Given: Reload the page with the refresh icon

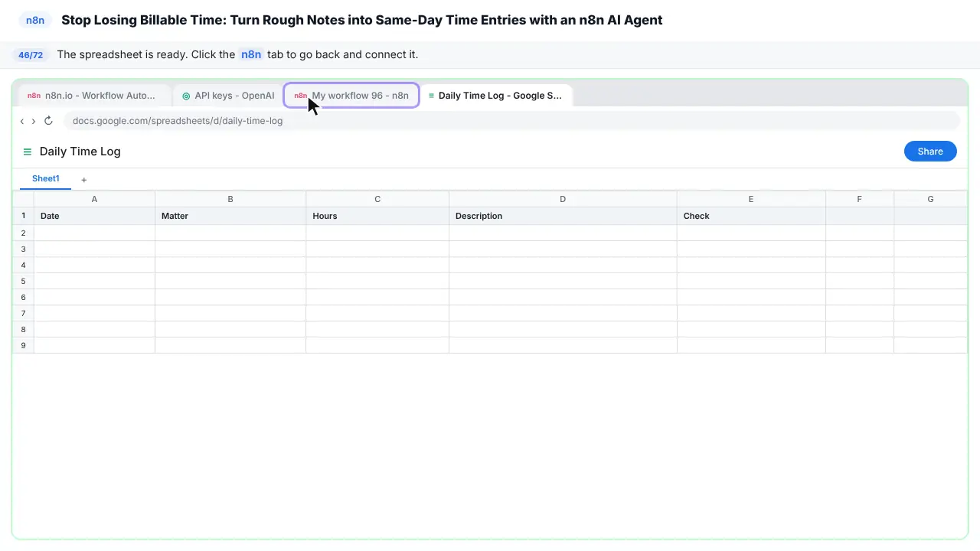Looking at the screenshot, I should pyautogui.click(x=48, y=121).
